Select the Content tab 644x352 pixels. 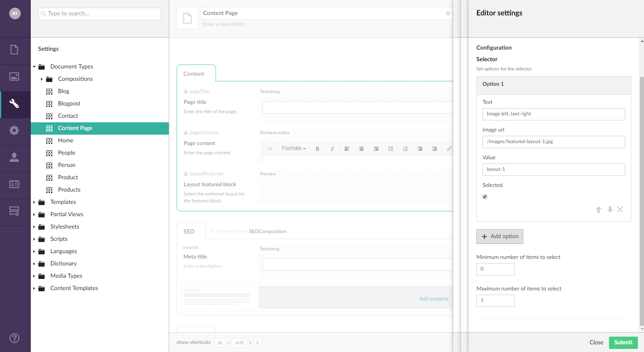point(194,74)
